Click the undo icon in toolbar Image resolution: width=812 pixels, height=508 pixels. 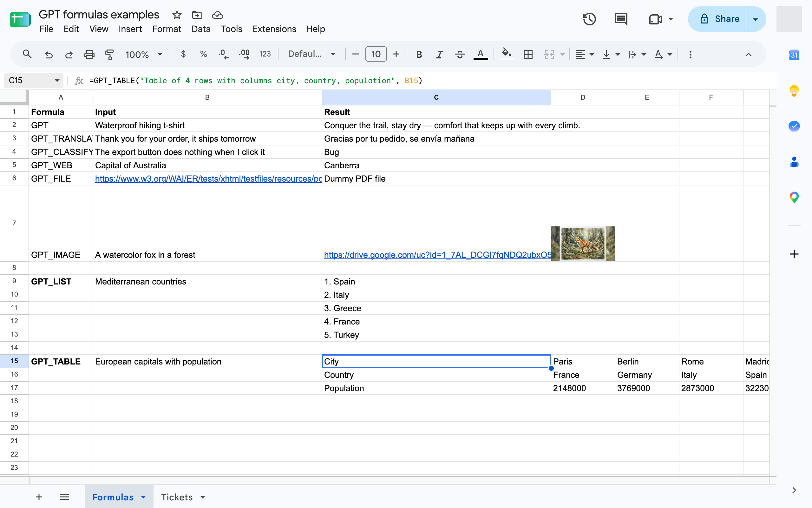click(x=49, y=54)
